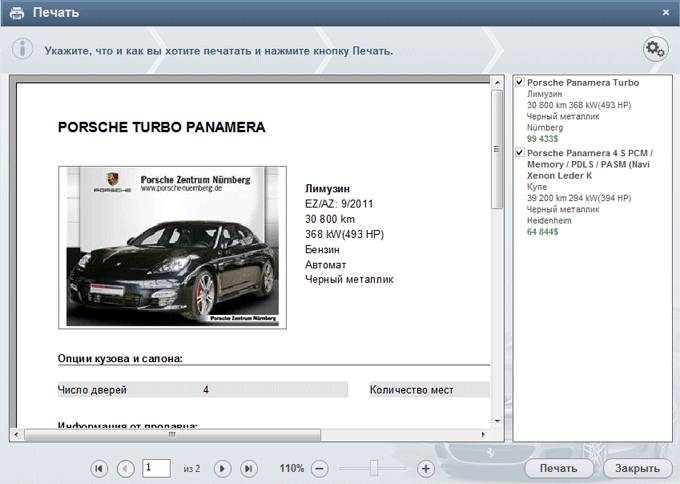
Task: Go to next page of preview
Action: [x=222, y=468]
